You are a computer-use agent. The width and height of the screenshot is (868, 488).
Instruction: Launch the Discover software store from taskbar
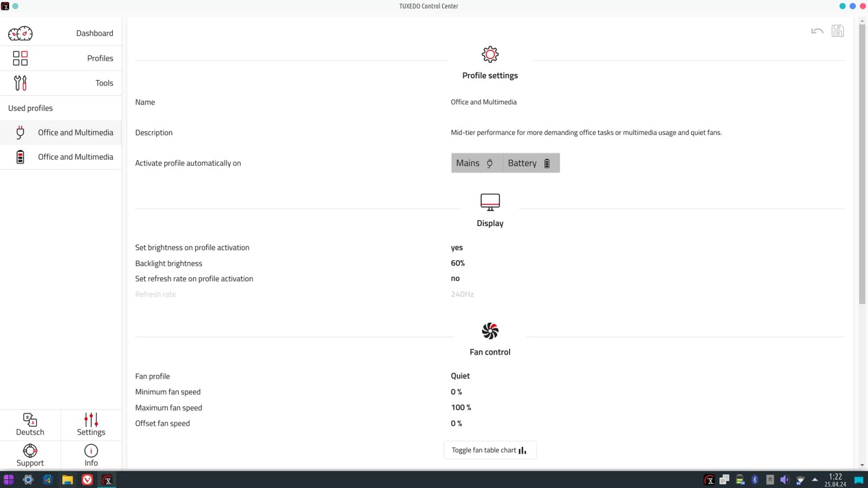pyautogui.click(x=48, y=480)
